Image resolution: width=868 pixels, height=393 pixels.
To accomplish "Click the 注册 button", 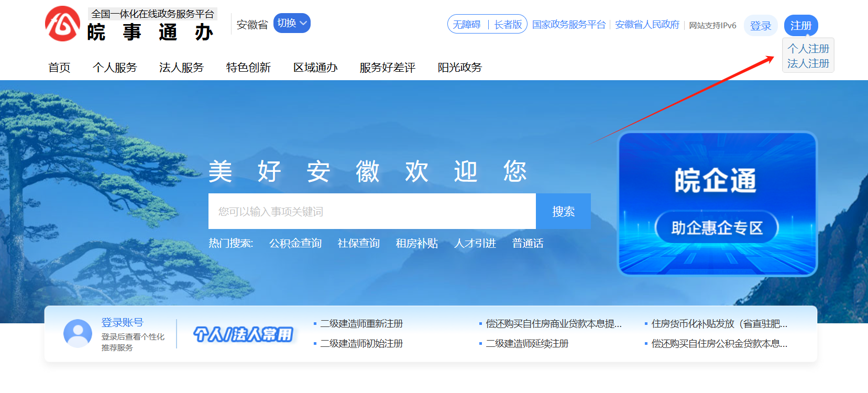I will point(800,26).
